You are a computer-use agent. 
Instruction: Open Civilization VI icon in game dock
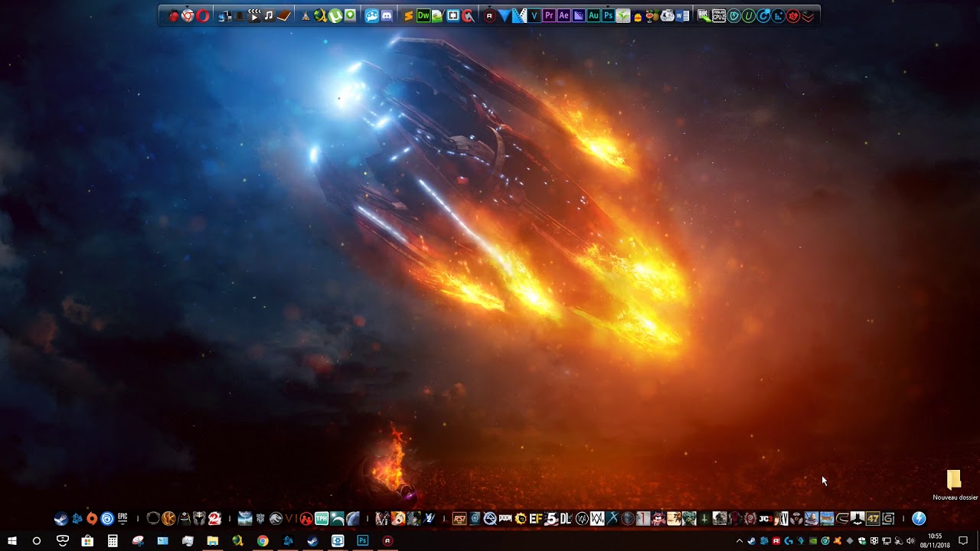(289, 519)
